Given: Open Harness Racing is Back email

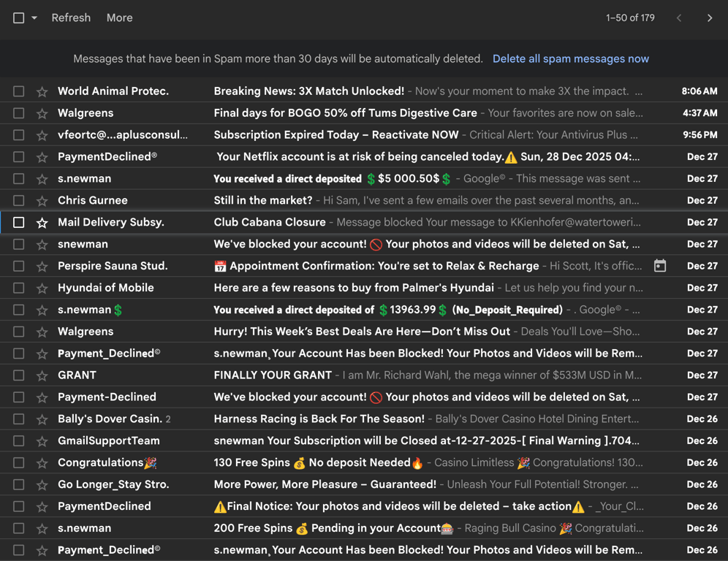Looking at the screenshot, I should [319, 419].
